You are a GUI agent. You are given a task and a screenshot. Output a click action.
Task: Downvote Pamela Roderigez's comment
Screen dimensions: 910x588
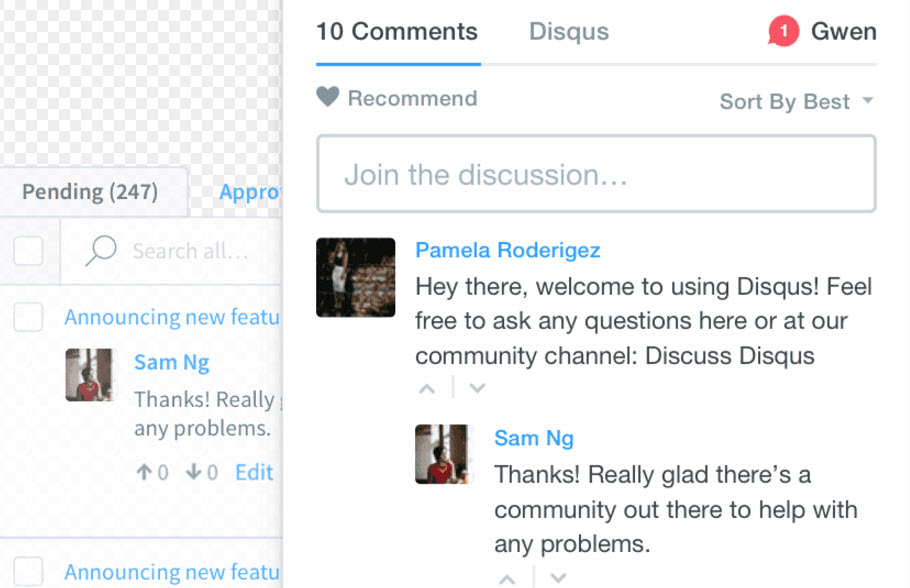[x=477, y=388]
